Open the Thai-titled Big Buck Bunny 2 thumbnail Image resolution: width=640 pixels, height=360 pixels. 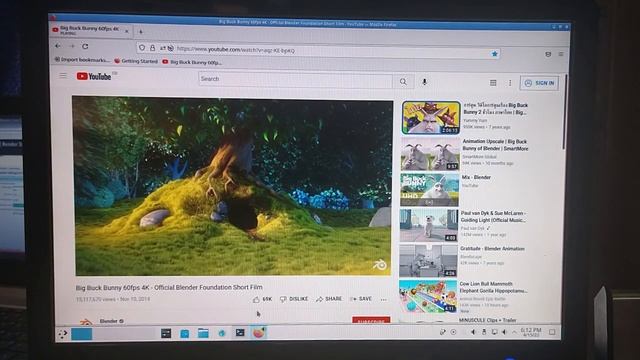[x=431, y=118]
